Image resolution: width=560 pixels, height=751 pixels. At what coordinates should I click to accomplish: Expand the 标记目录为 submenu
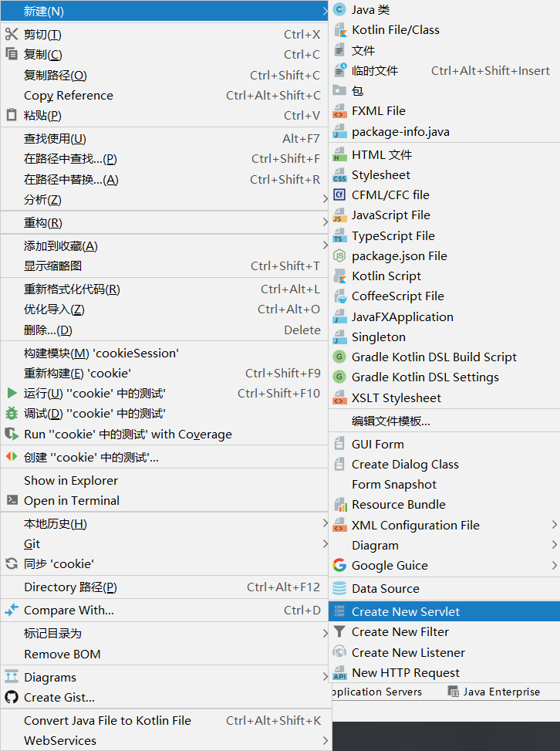coord(164,633)
